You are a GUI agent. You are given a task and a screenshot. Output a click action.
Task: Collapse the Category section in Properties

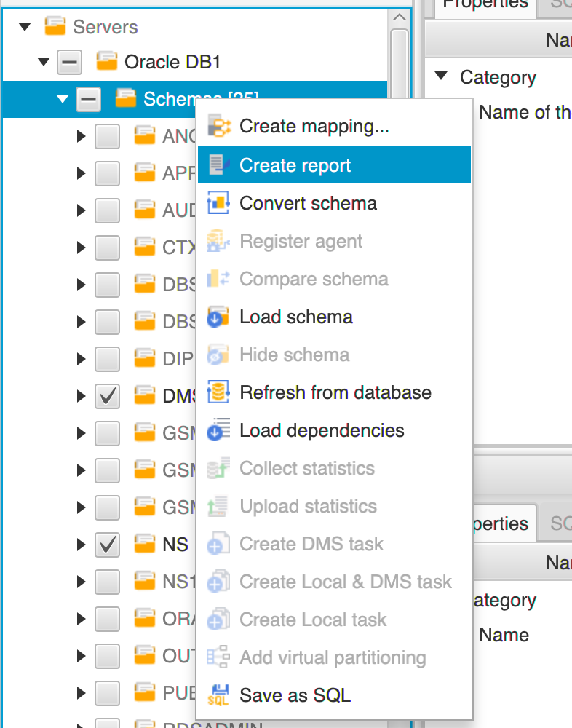pos(441,76)
